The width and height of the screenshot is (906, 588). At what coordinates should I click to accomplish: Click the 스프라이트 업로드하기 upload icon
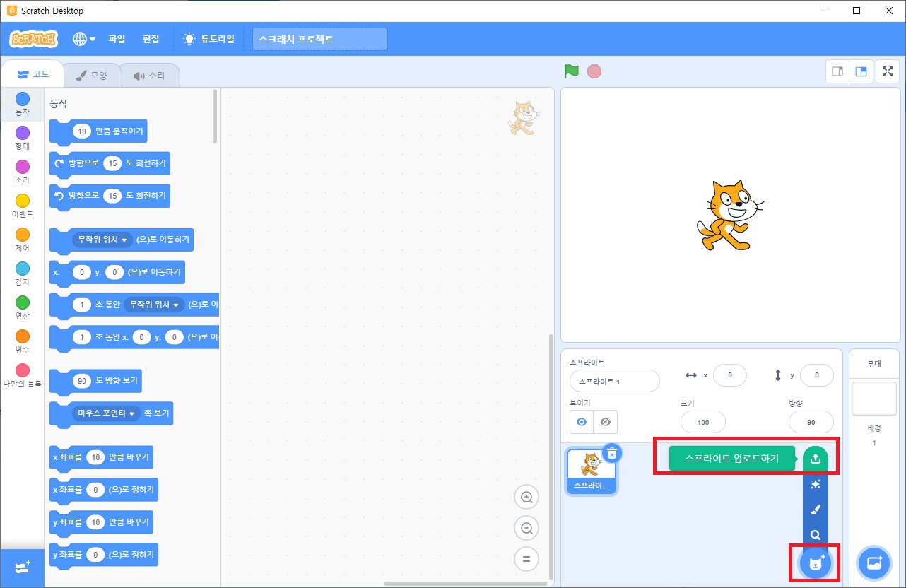[815, 458]
